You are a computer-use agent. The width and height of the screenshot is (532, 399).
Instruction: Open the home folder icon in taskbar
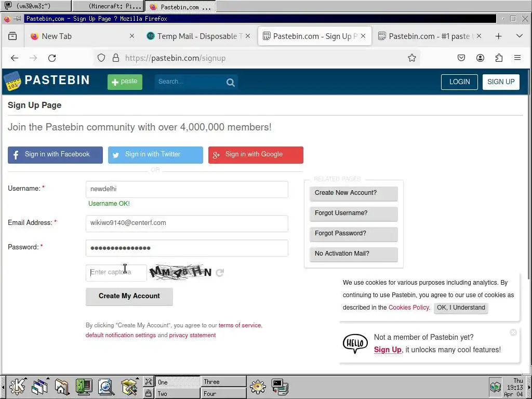click(62, 387)
